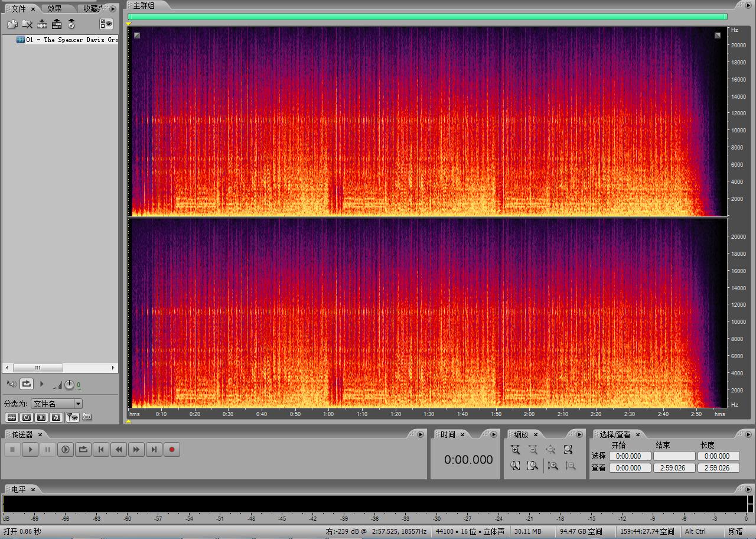
Task: Click the go to end transport button
Action: 154,450
